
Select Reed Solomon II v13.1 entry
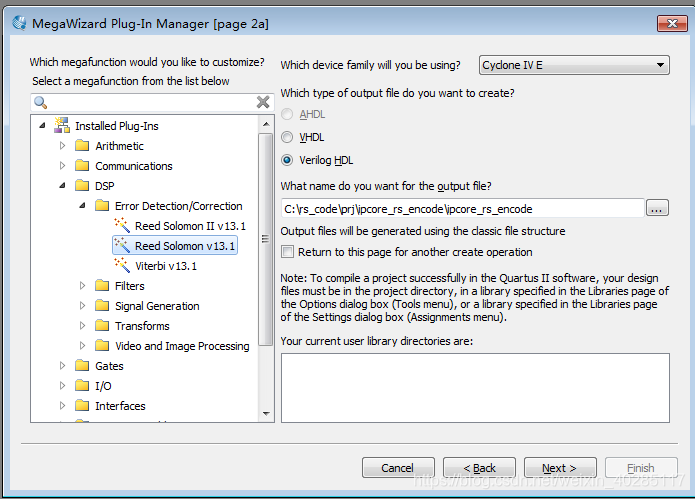[190, 226]
